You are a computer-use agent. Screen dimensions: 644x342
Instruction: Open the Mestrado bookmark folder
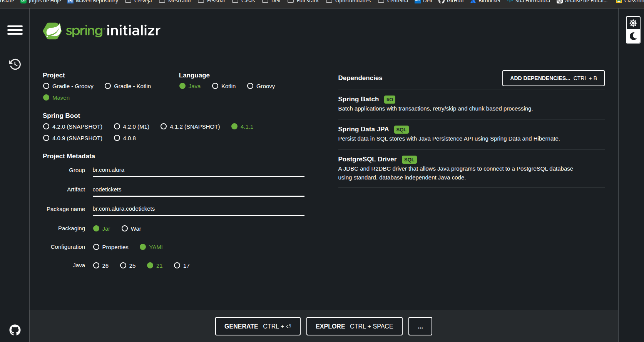[175, 2]
